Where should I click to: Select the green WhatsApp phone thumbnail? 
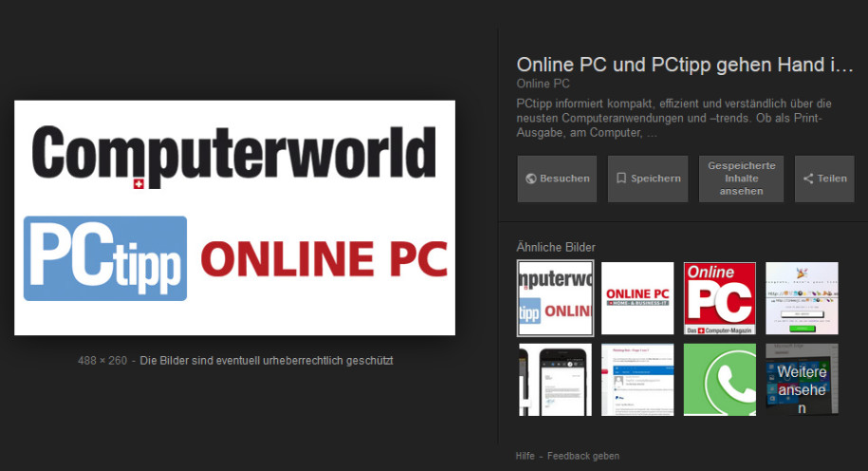tap(720, 380)
